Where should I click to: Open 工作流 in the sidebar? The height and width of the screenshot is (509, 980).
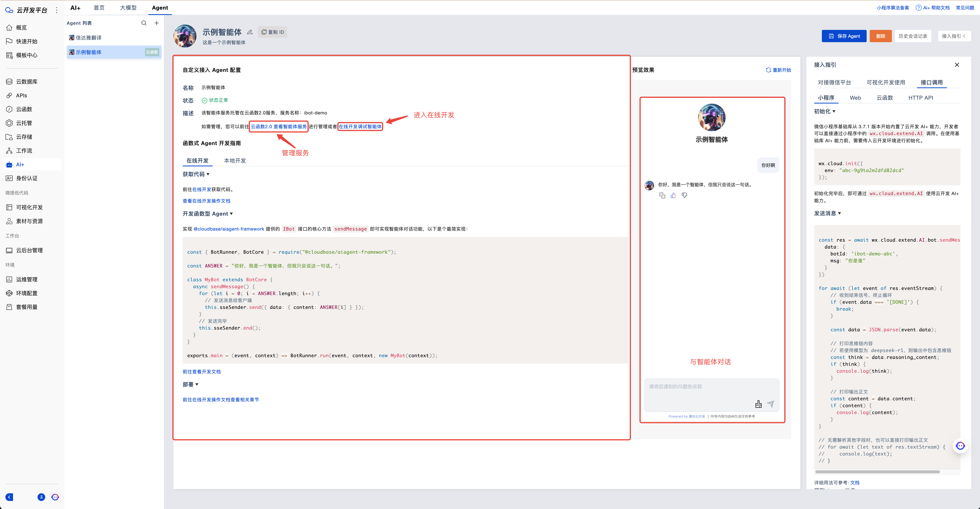24,151
